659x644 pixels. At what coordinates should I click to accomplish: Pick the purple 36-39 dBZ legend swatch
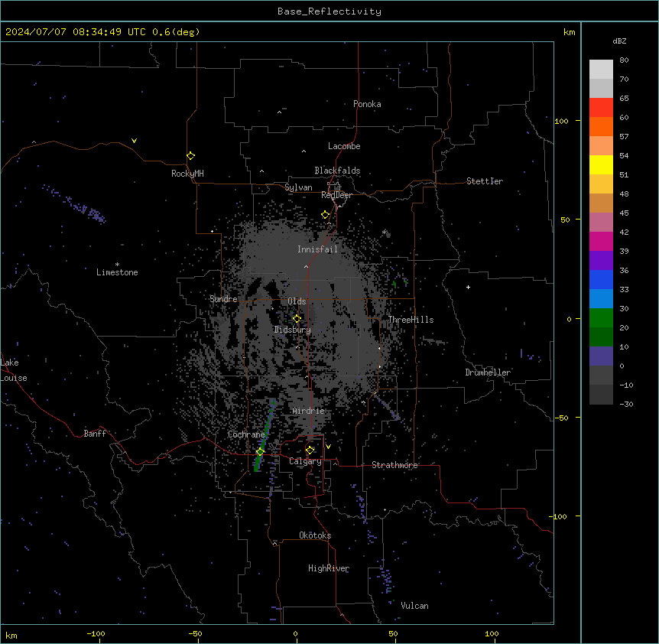601,261
